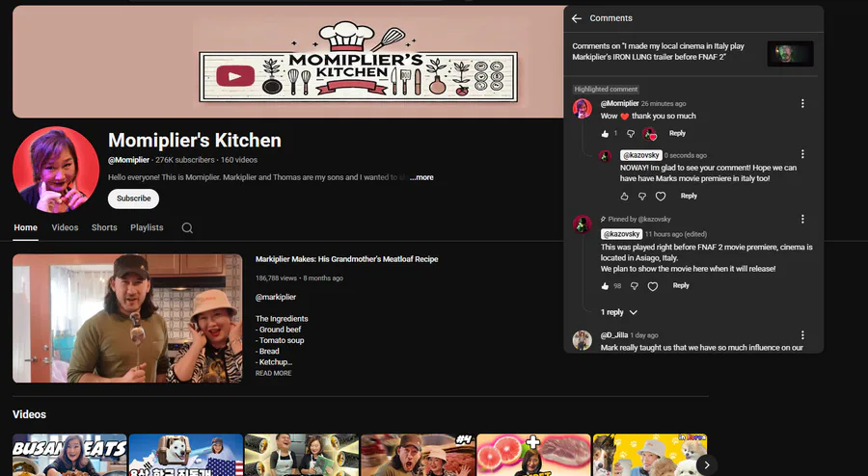Open the 'Videos' section heading
The image size is (868, 476).
point(29,414)
